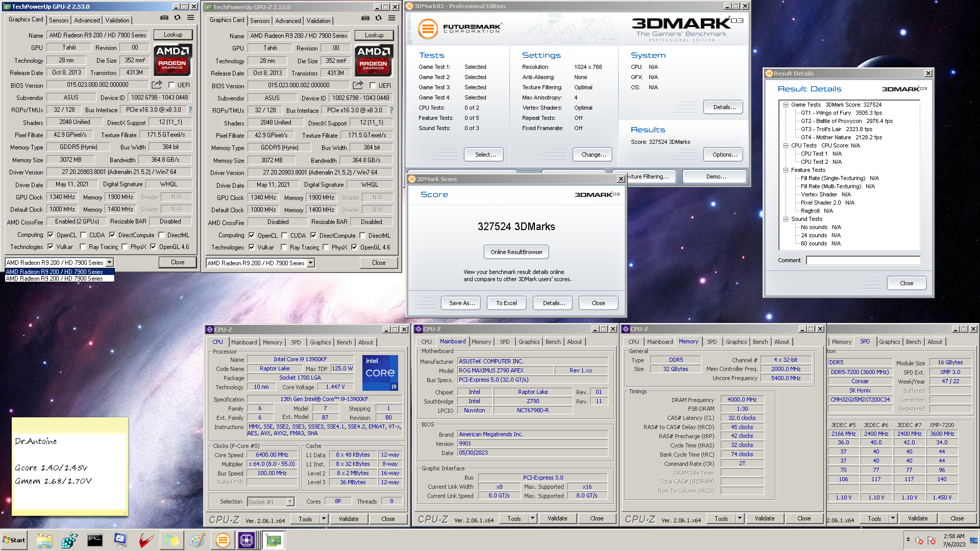The image size is (980, 551).
Task: Toggle DirectML checkbox in left GPU-Z
Action: pos(161,235)
